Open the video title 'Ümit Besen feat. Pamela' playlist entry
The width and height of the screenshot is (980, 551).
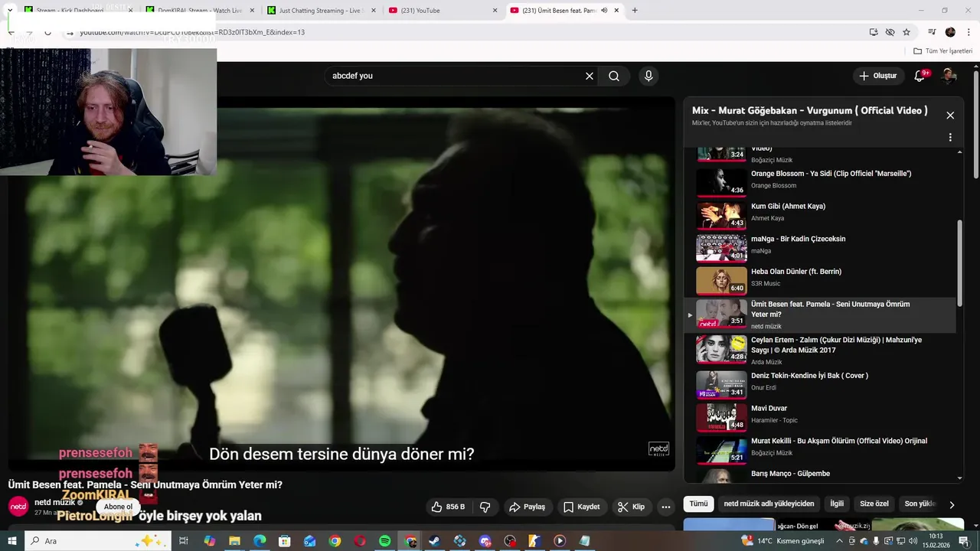click(x=831, y=309)
